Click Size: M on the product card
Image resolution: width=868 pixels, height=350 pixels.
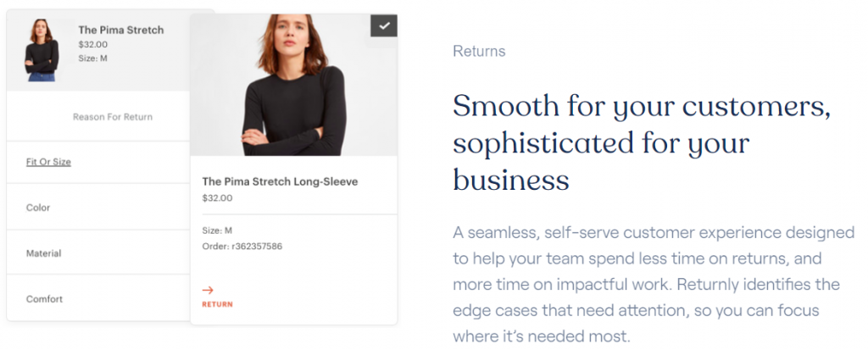pos(217,231)
